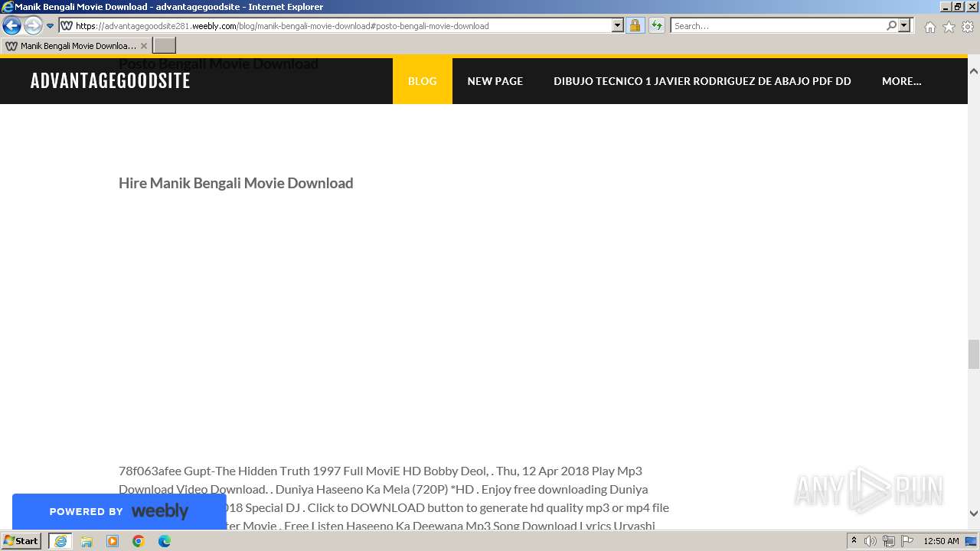The image size is (980, 551).
Task: Click the ADVANTAGEGOODSITE site title
Action: (x=110, y=81)
